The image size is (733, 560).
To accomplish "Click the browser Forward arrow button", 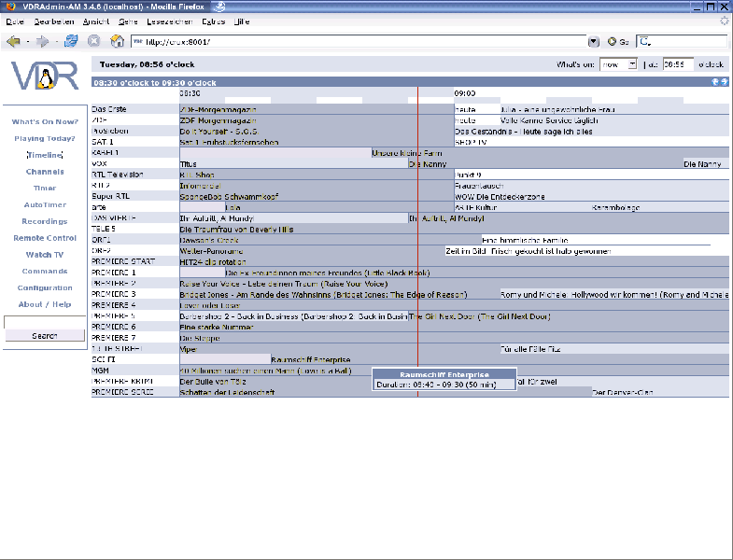I will [x=43, y=41].
